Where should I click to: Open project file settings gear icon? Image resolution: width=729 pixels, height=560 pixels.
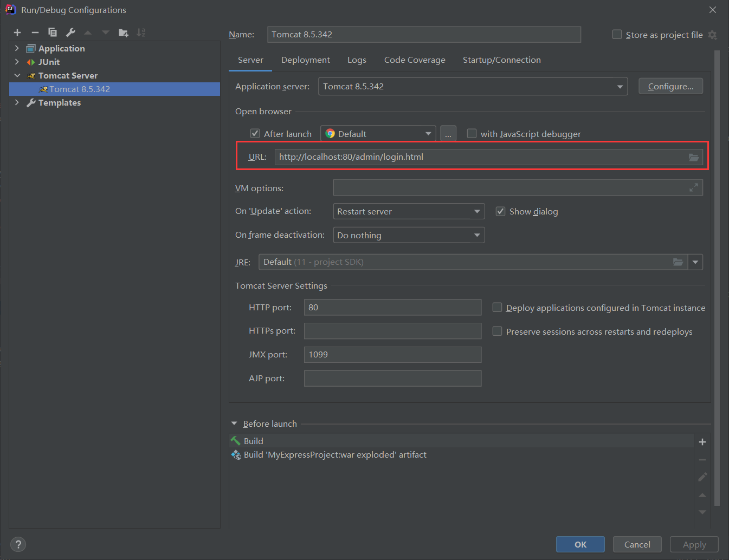(713, 35)
